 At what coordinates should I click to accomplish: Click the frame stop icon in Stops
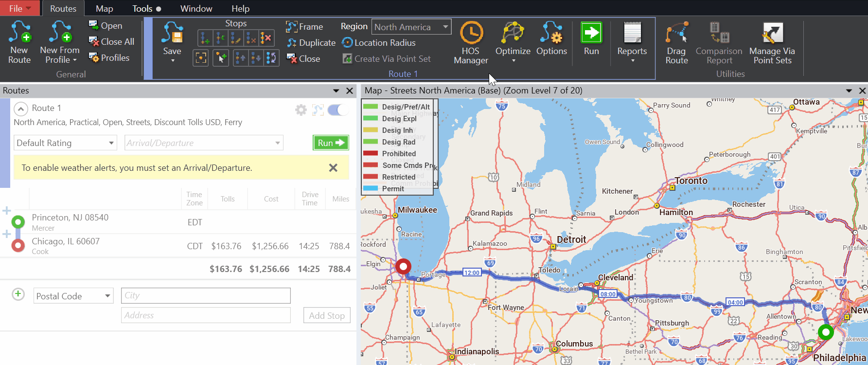coord(201,58)
